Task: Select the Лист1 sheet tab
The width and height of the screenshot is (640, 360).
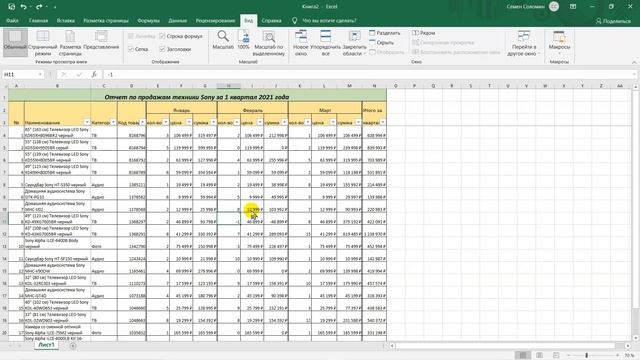Action: pos(47,345)
